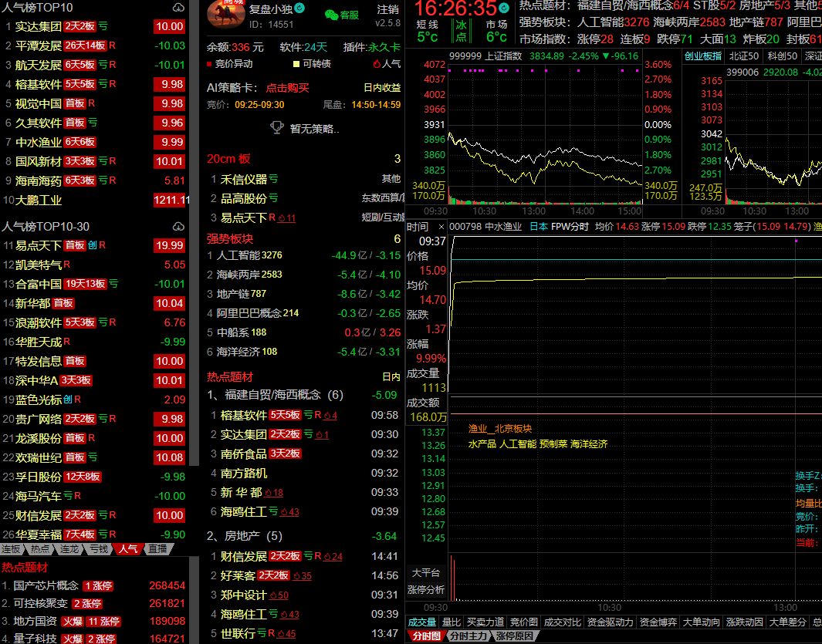
Task: Click the 冰点 market temperature indicator
Action: pyautogui.click(x=461, y=30)
